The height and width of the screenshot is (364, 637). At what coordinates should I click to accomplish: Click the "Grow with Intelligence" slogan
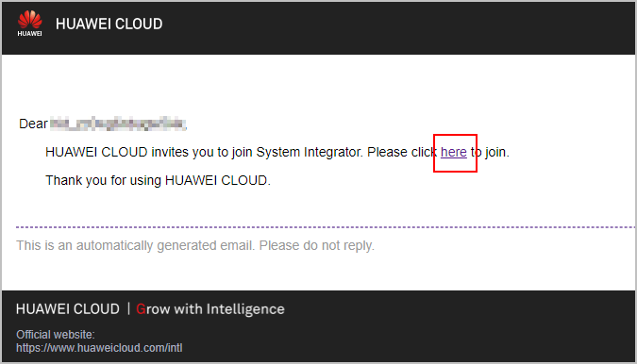click(x=210, y=309)
